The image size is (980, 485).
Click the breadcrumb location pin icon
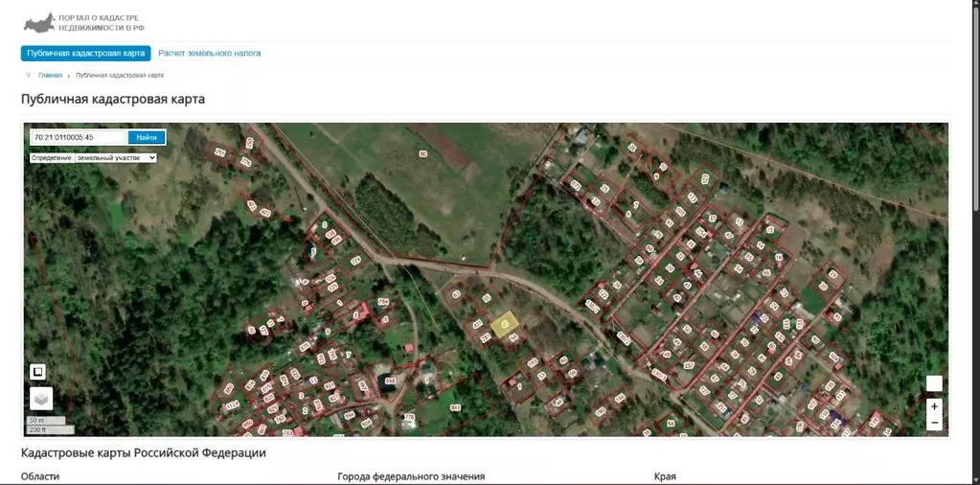point(28,75)
